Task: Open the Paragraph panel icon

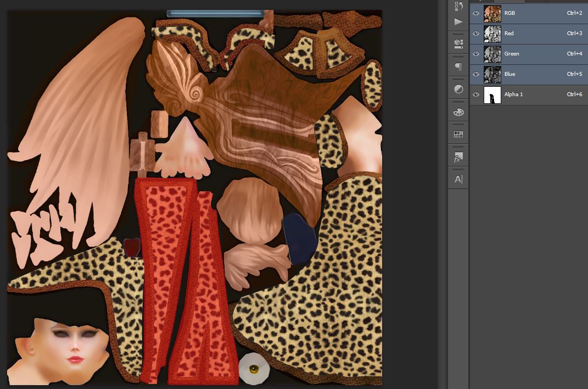Action: pos(458,66)
